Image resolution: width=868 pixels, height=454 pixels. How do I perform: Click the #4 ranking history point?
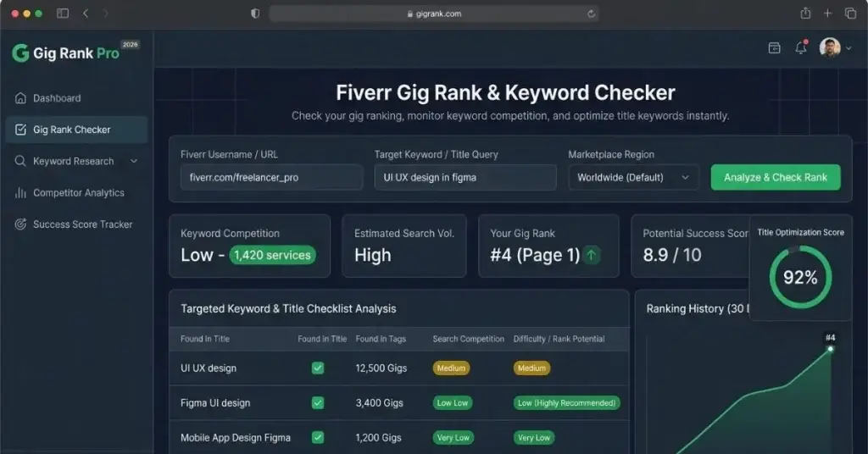pyautogui.click(x=831, y=349)
